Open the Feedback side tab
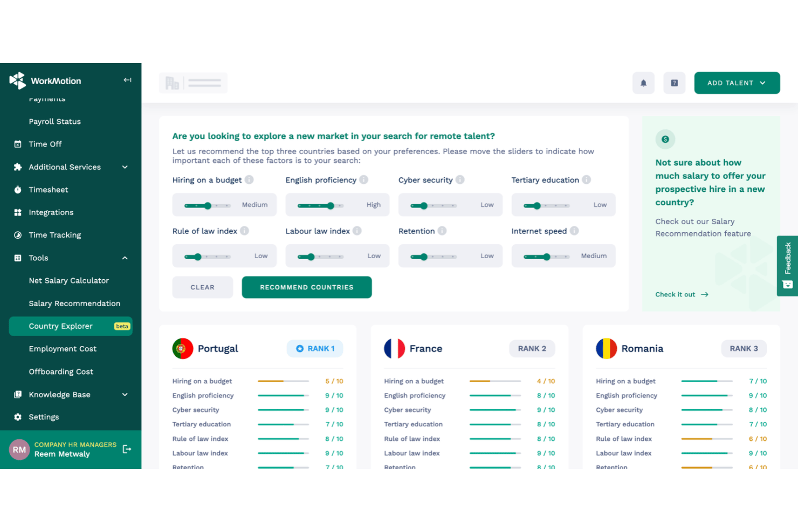This screenshot has width=798, height=532. (x=787, y=266)
